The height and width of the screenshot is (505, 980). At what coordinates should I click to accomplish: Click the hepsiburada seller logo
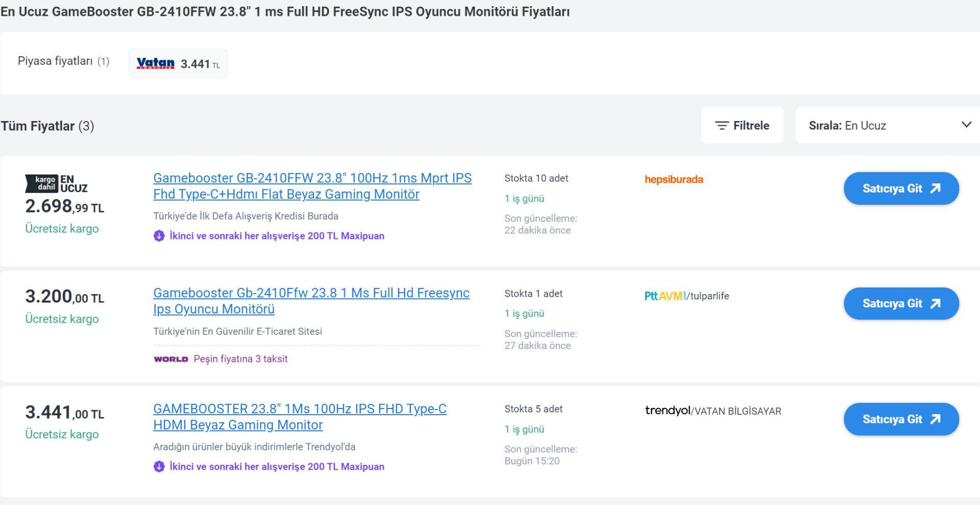click(674, 180)
